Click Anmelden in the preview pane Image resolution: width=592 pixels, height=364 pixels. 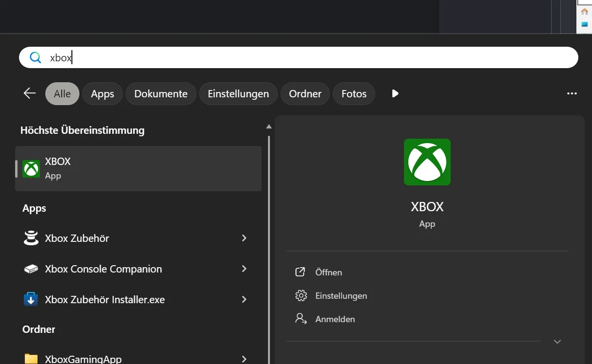[335, 319]
